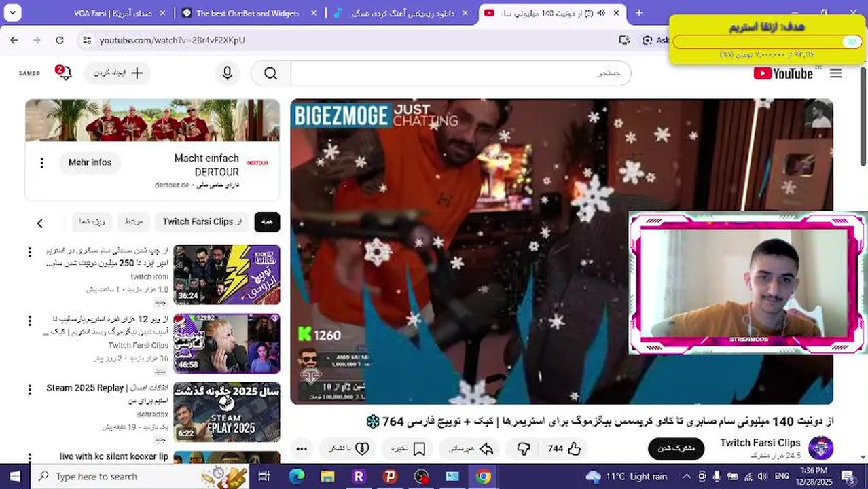Start voice search with the microphone
This screenshot has height=489, width=868.
[x=227, y=73]
